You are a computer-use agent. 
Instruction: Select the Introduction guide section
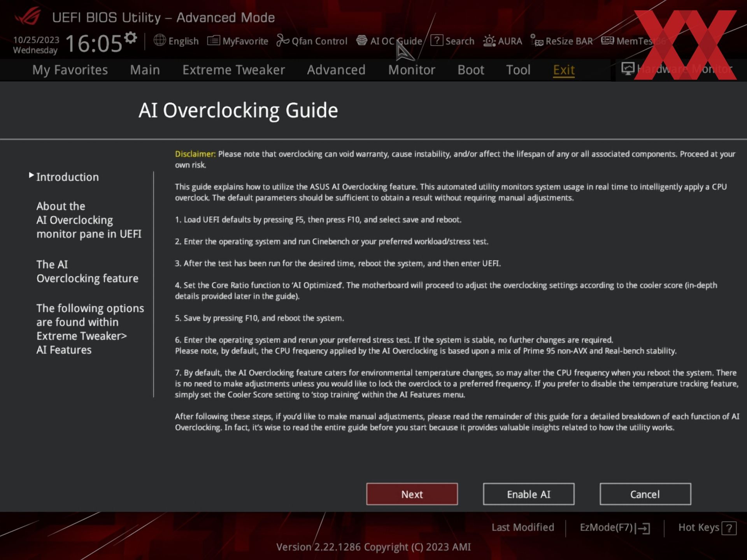click(x=67, y=177)
